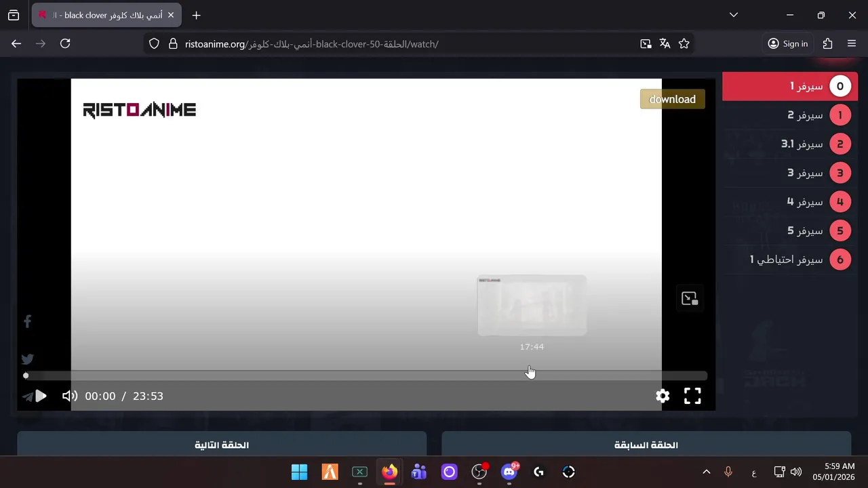
Task: Toggle fullscreen mode for the video
Action: (692, 396)
